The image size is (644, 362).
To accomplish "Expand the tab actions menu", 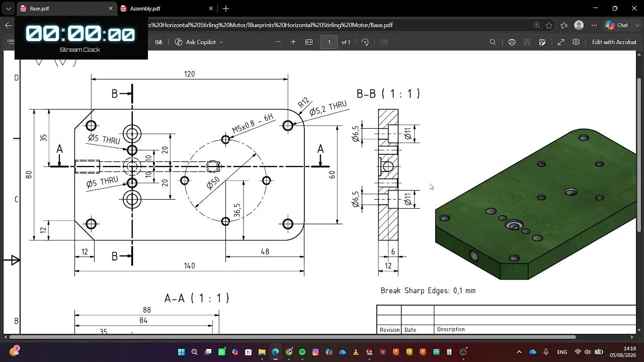I will 8,9.
